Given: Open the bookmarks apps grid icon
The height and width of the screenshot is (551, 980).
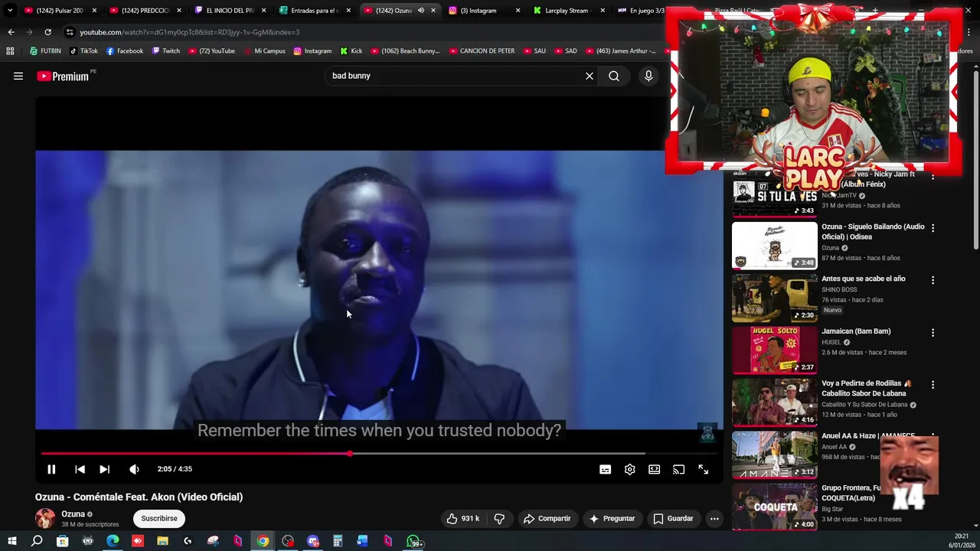Looking at the screenshot, I should pyautogui.click(x=10, y=51).
